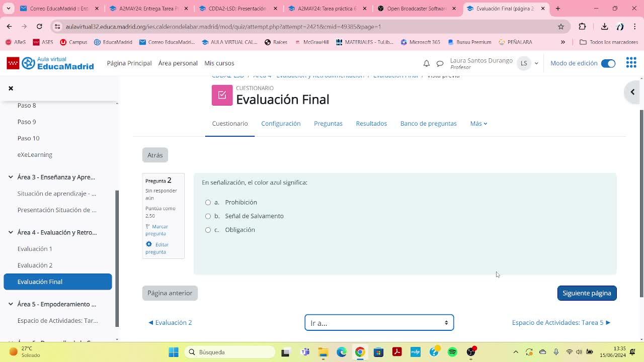Click the Siguiente página button
This screenshot has width=644, height=362.
tap(587, 293)
